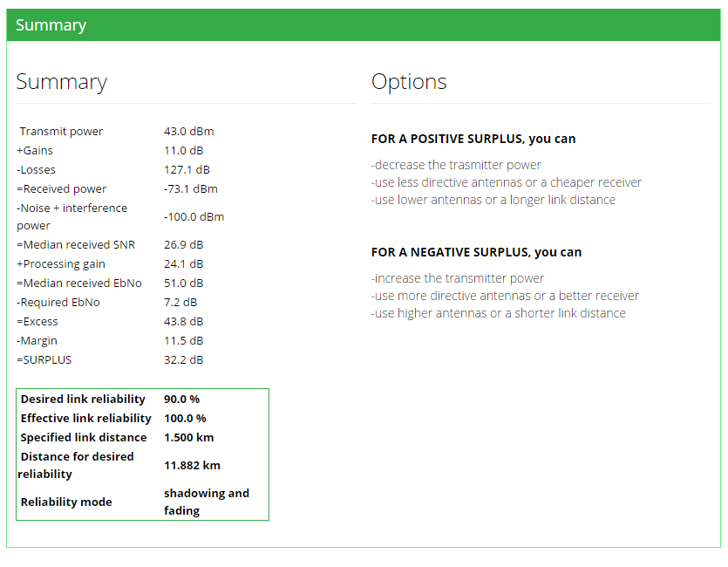Select the Excess value 43.8 dB
The height and width of the screenshot is (567, 728).
point(183,322)
